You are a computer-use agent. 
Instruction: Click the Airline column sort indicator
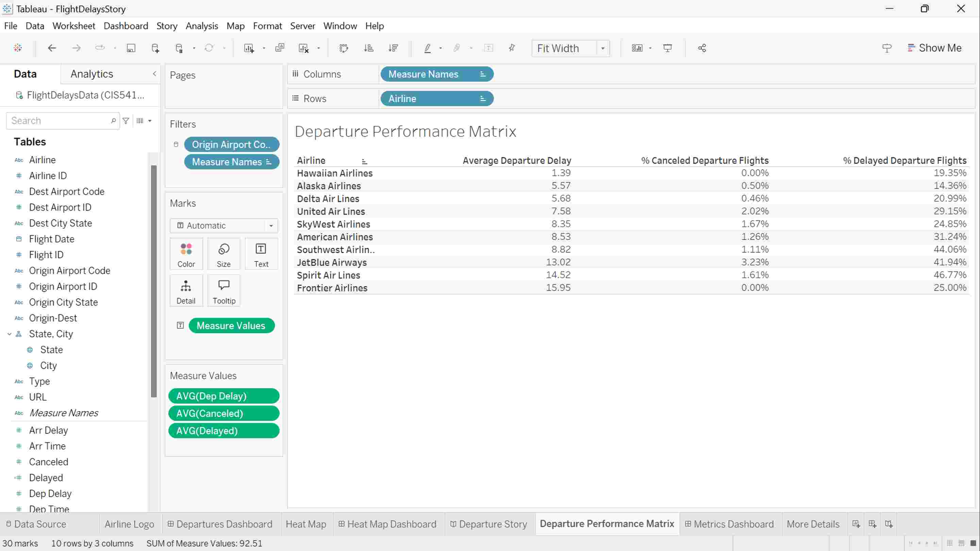click(364, 161)
